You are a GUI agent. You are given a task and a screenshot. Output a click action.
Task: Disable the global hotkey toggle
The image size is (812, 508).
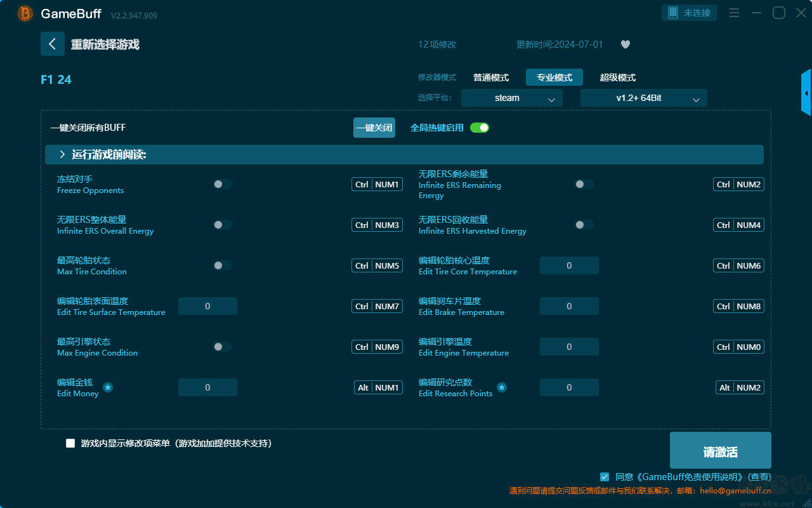pyautogui.click(x=480, y=128)
